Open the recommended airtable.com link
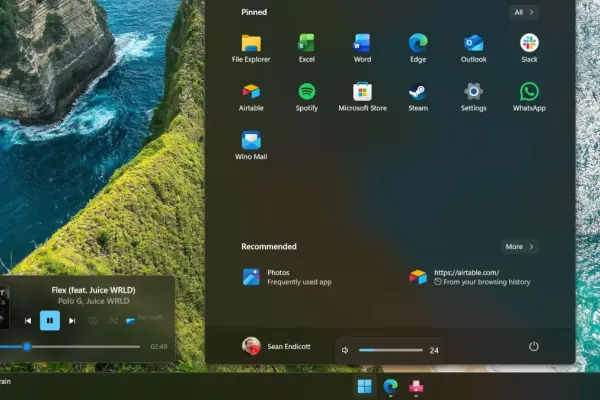The image size is (600, 400). coord(470,277)
